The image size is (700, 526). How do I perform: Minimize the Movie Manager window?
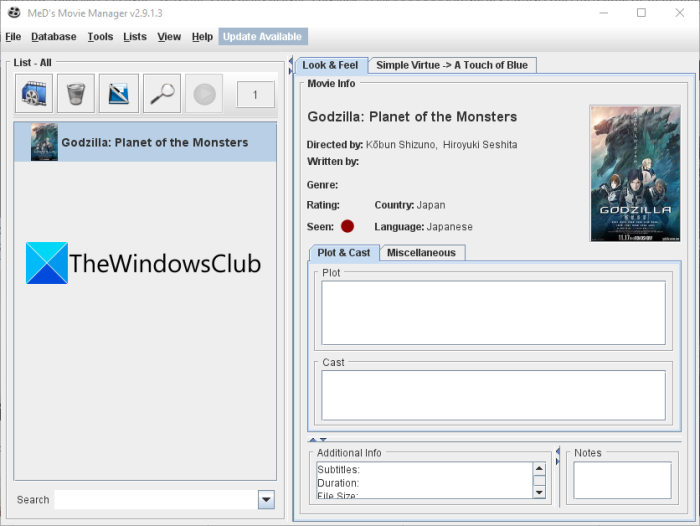coord(604,13)
